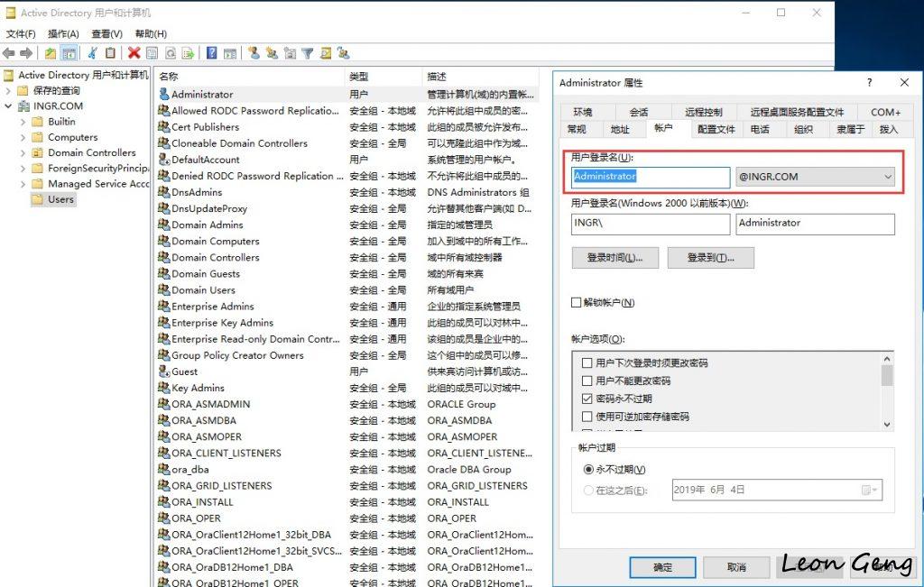The width and height of the screenshot is (924, 587).
Task: Click the Administrator user icon in the list
Action: pyautogui.click(x=164, y=94)
